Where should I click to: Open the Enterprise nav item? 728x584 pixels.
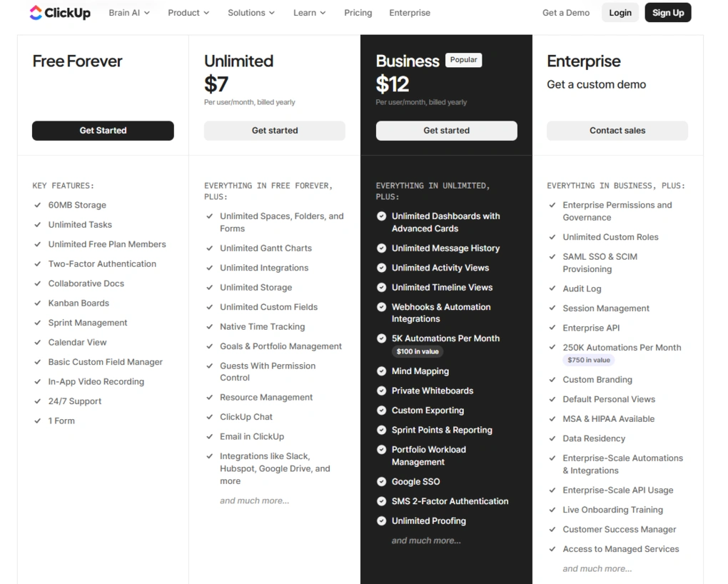pyautogui.click(x=410, y=13)
